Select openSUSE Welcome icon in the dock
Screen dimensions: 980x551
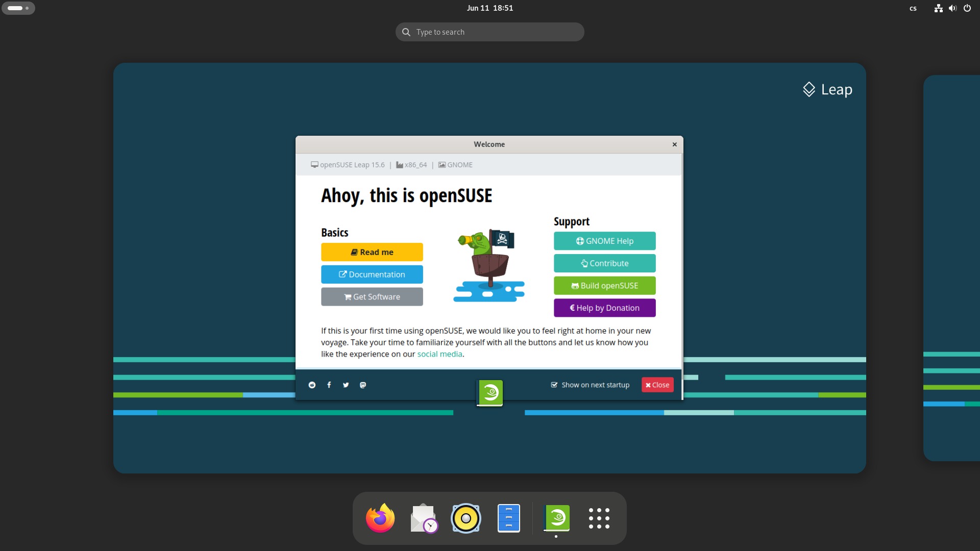click(557, 518)
